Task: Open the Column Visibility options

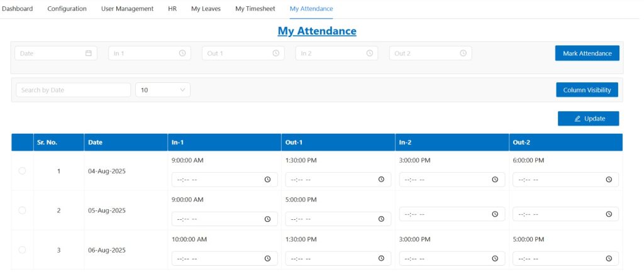Action: point(587,90)
